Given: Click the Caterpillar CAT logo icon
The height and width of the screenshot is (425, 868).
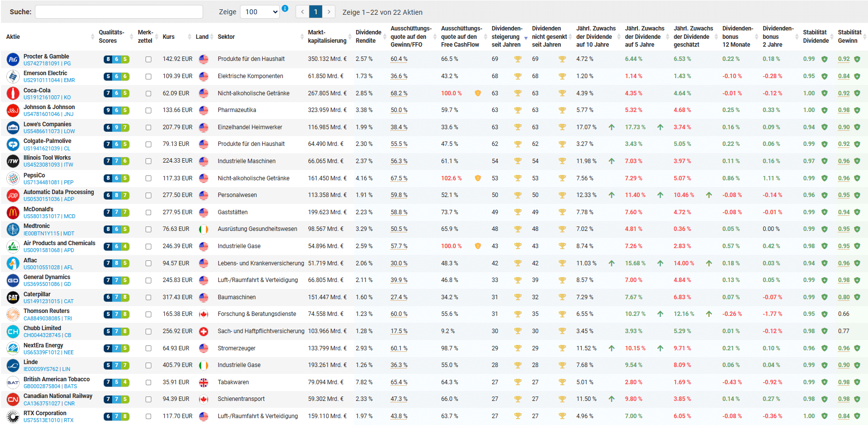Looking at the screenshot, I should 13,297.
